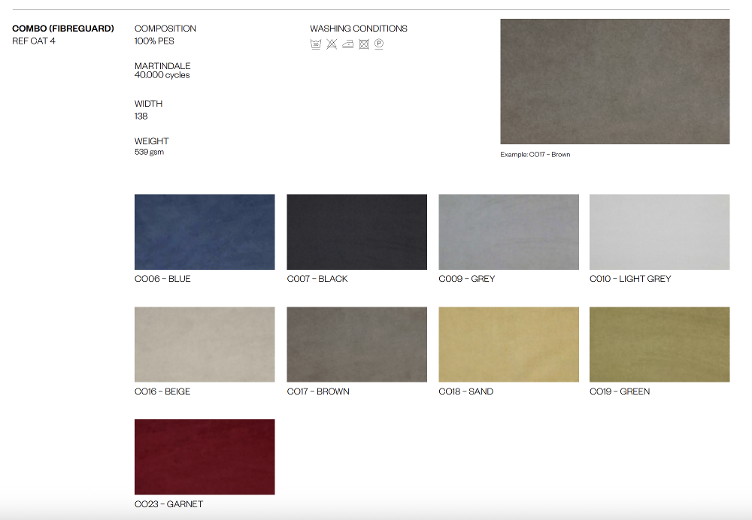Click the Washing Conditions heading
The height and width of the screenshot is (520, 752).
pyautogui.click(x=358, y=29)
